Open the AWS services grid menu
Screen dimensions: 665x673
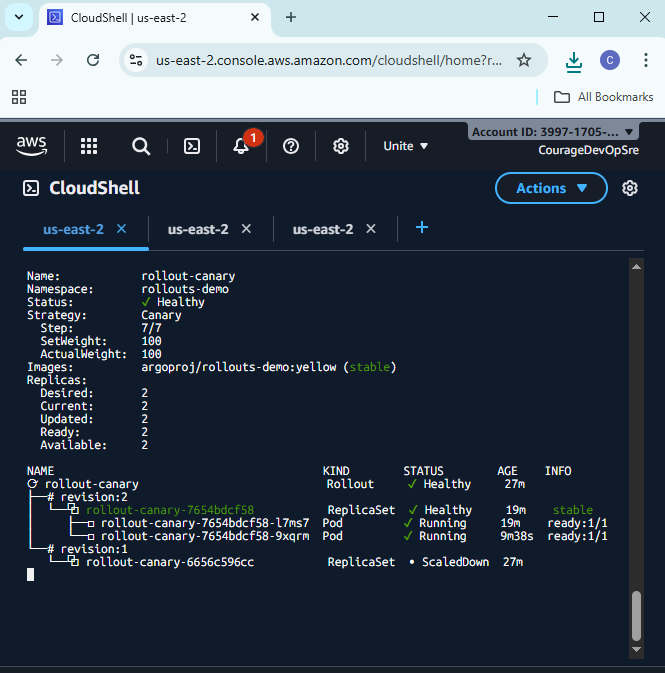(x=89, y=146)
